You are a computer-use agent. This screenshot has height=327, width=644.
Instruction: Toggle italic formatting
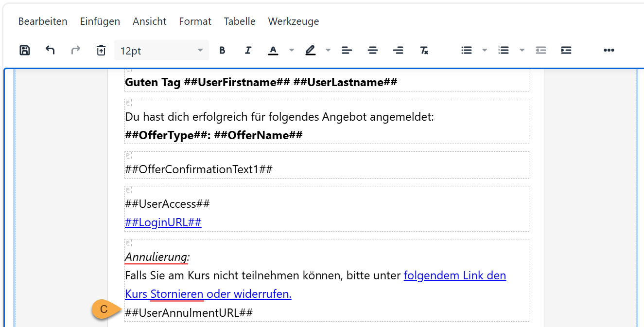[x=248, y=50]
